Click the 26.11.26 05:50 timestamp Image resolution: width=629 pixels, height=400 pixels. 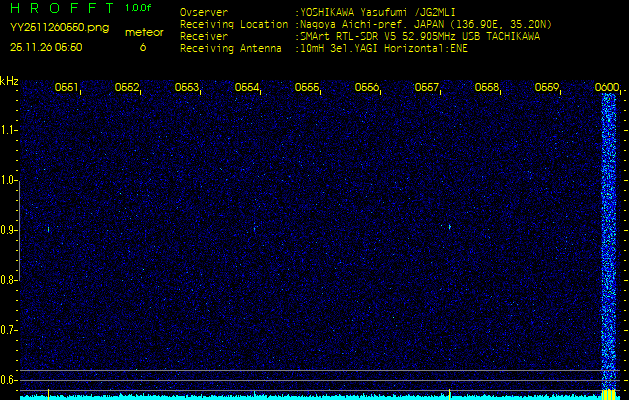click(x=46, y=47)
